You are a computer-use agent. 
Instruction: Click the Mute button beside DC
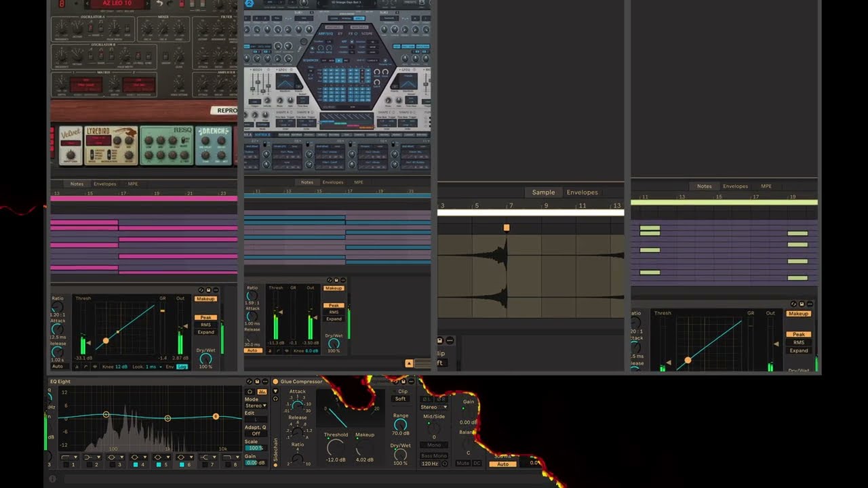pos(462,464)
